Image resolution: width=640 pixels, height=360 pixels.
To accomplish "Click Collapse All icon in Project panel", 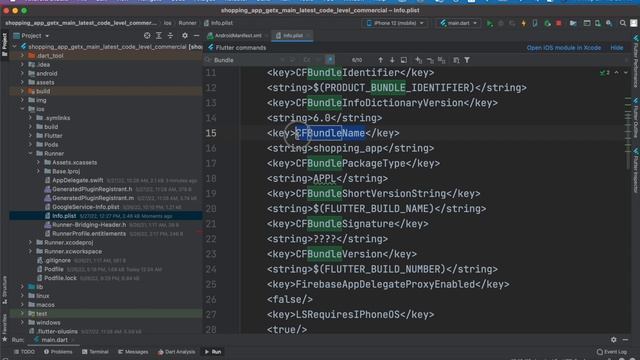I will tap(170, 36).
